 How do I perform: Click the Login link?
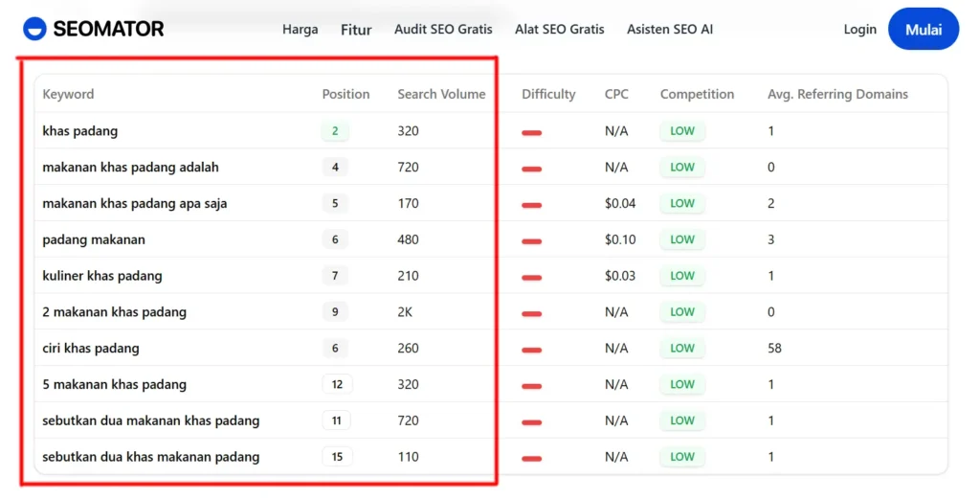(x=860, y=30)
